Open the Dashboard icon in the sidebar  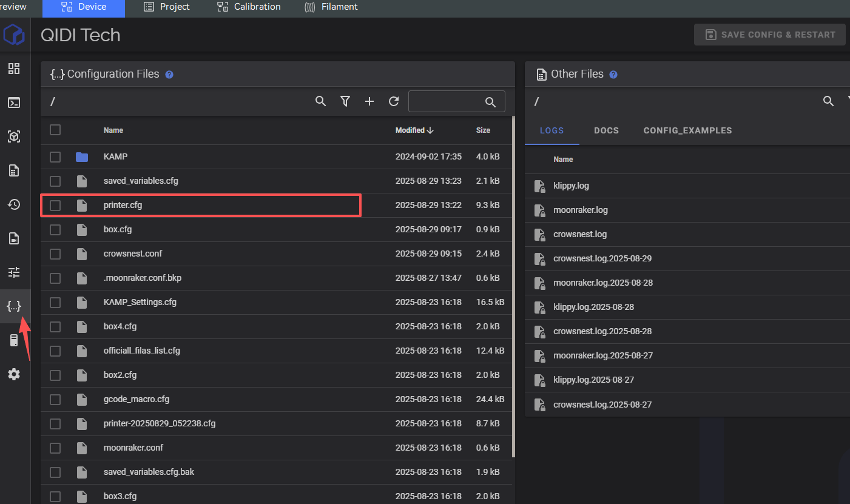[x=14, y=69]
